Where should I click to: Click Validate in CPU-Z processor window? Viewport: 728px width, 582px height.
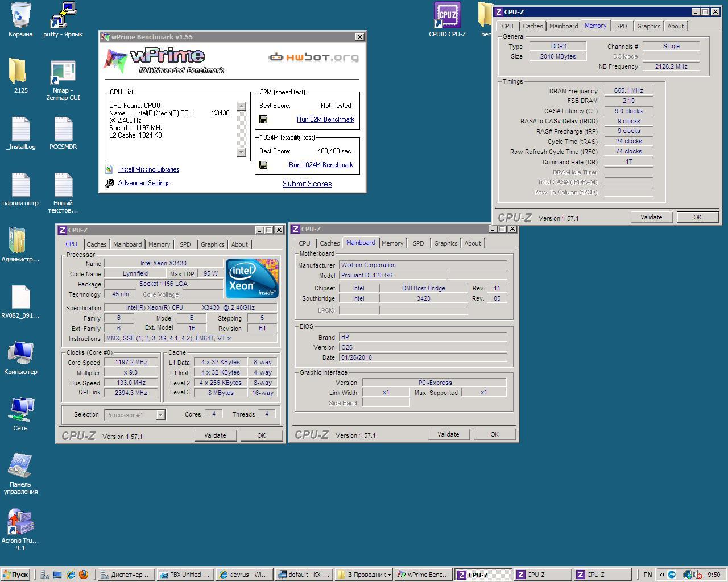pyautogui.click(x=215, y=435)
